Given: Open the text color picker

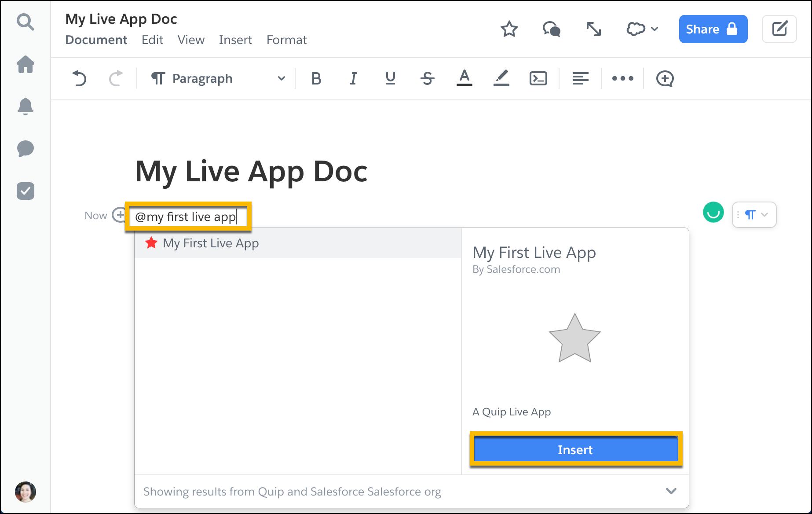Looking at the screenshot, I should [464, 79].
